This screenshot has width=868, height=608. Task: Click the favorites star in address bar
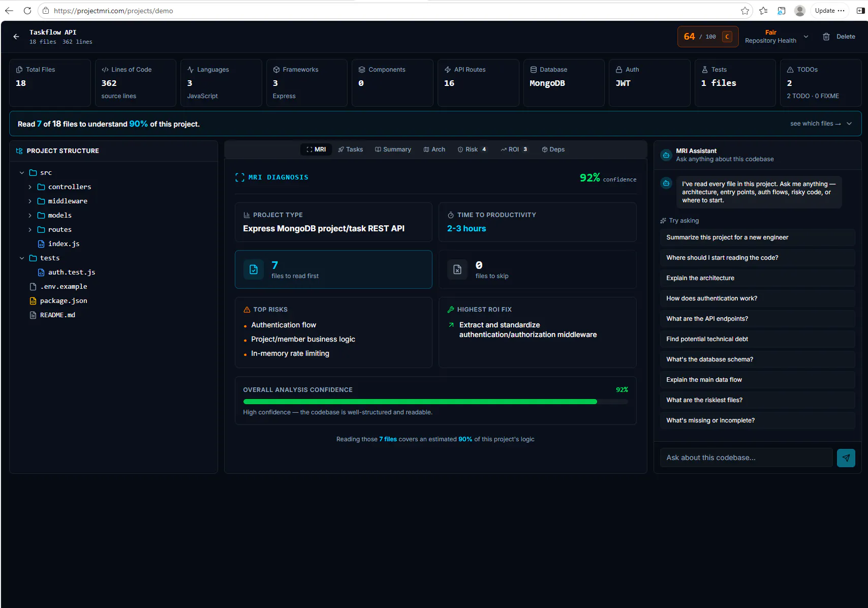745,11
